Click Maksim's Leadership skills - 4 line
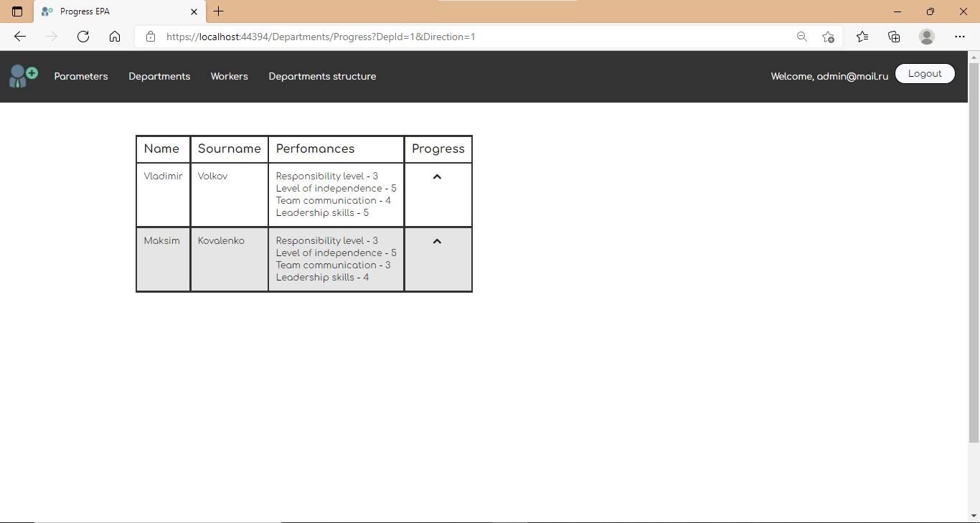Viewport: 980px width, 523px height. pyautogui.click(x=323, y=278)
